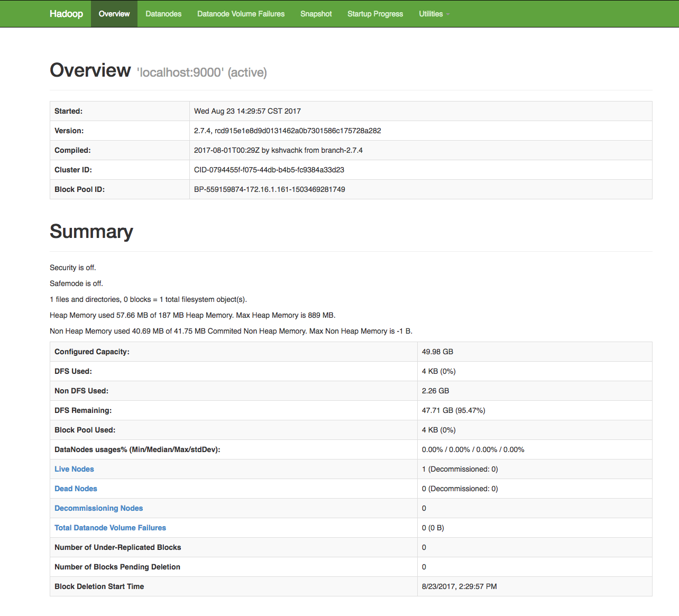Click the '0 (0 B)' volume failures value
679x616 pixels.
point(433,528)
